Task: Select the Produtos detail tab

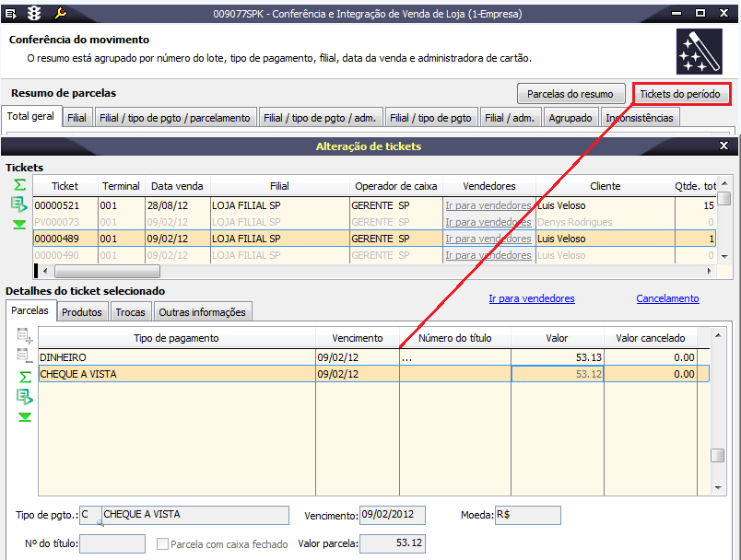Action: pos(82,312)
